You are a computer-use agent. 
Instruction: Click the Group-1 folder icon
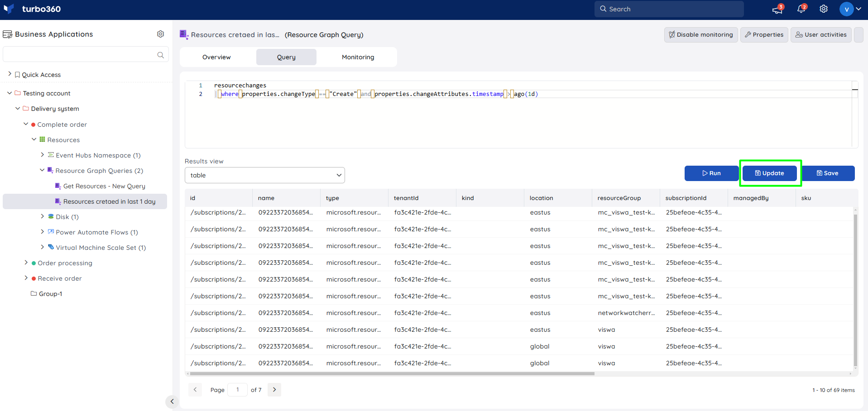coord(34,293)
